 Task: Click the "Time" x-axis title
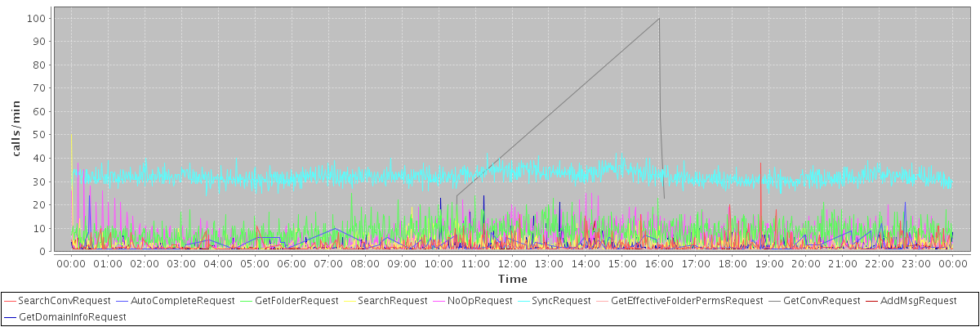click(512, 280)
